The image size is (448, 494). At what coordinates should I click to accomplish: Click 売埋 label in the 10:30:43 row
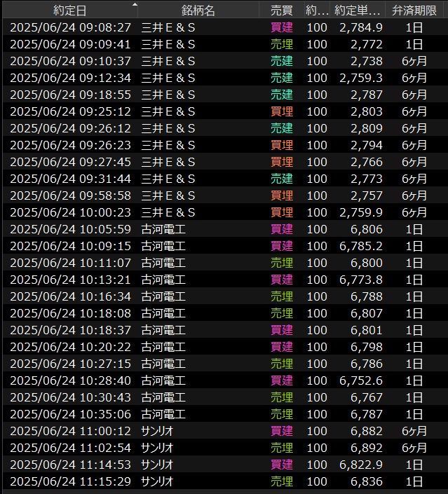(282, 397)
